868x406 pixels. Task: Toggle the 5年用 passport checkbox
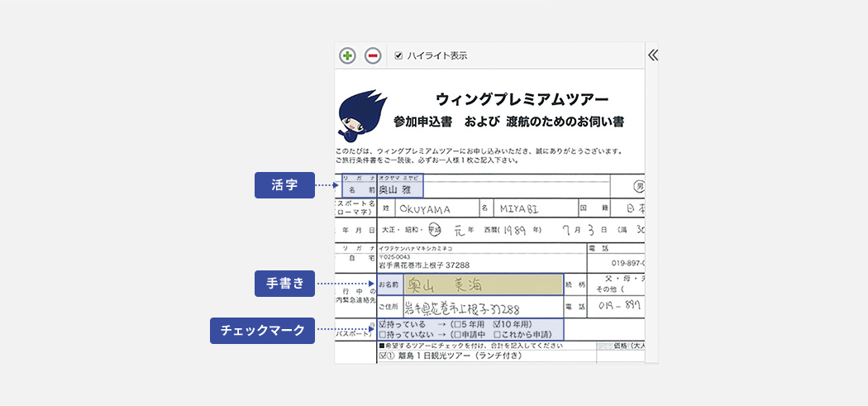pyautogui.click(x=458, y=325)
